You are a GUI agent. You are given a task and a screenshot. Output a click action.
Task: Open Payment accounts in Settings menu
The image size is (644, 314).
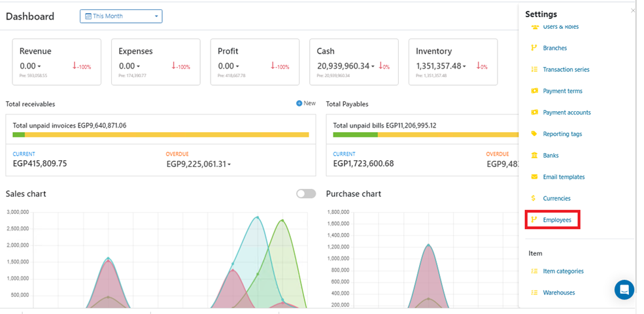point(566,113)
